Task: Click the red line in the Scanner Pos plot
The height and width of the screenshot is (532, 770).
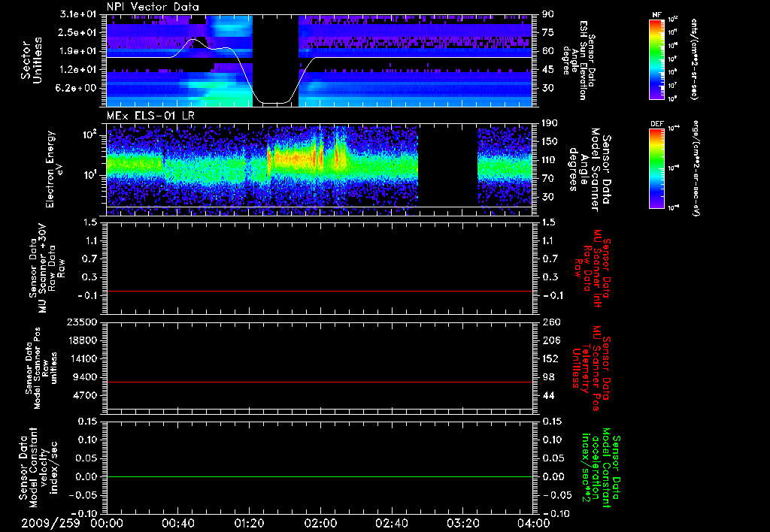Action: click(x=320, y=382)
